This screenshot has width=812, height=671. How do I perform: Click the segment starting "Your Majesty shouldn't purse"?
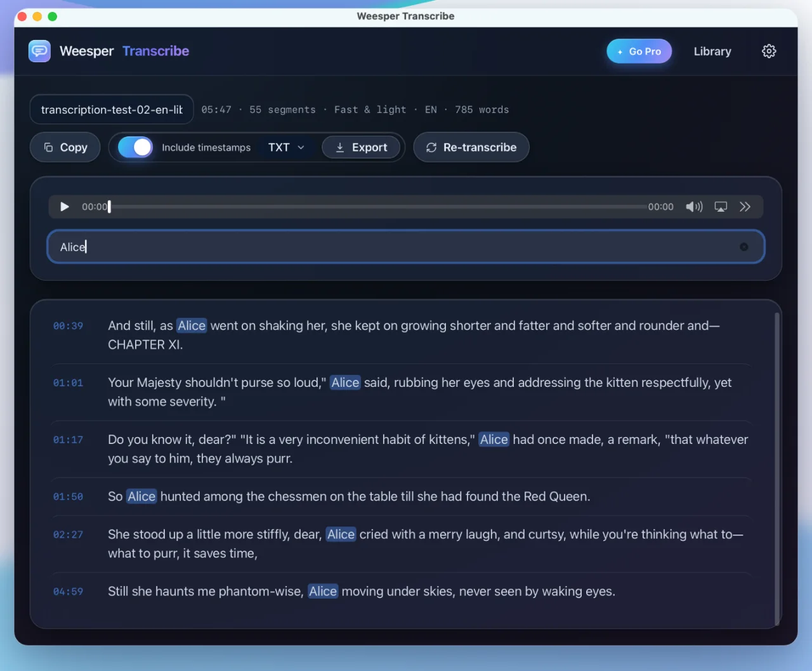click(420, 392)
